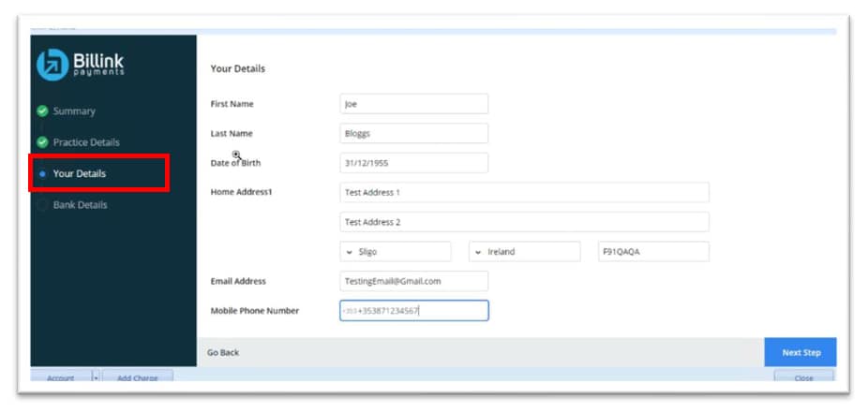Click the Add Charge button

(137, 378)
